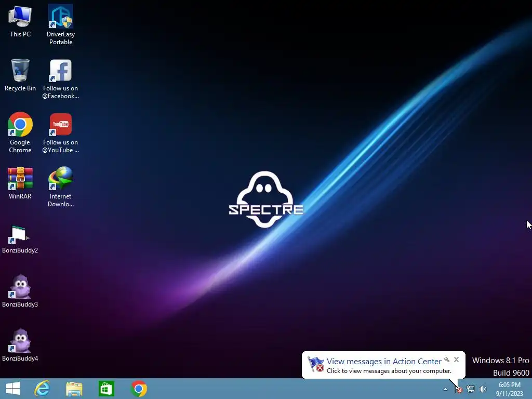Click the wrench icon in notification balloon

(x=447, y=360)
